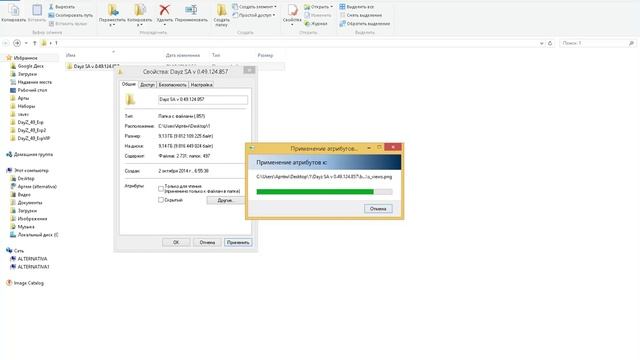Click Изменить in the ribbon Open group
The width and height of the screenshot is (640, 360).
(x=318, y=15)
